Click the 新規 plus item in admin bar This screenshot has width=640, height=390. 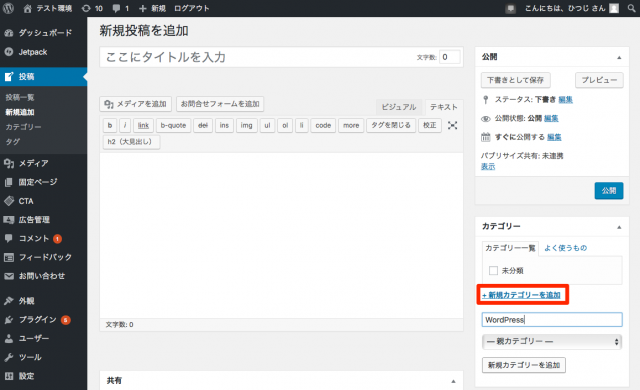pos(152,8)
